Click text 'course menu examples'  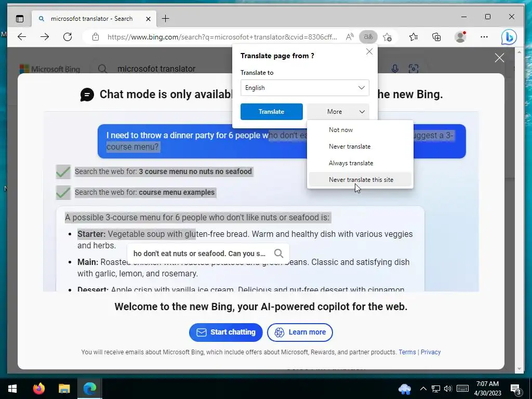tap(177, 192)
